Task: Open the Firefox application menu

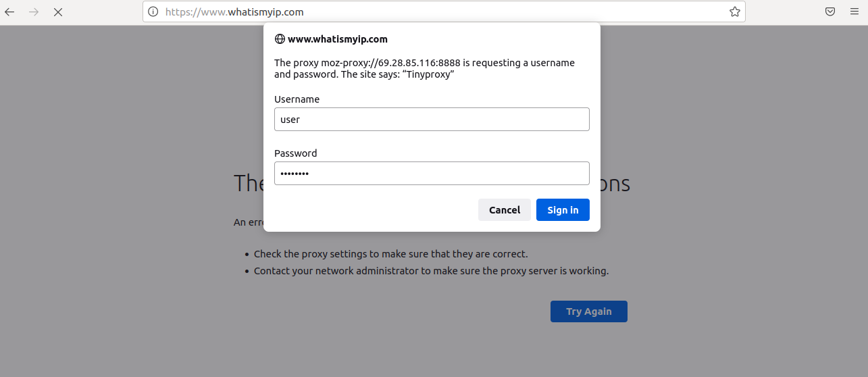Action: click(x=854, y=11)
